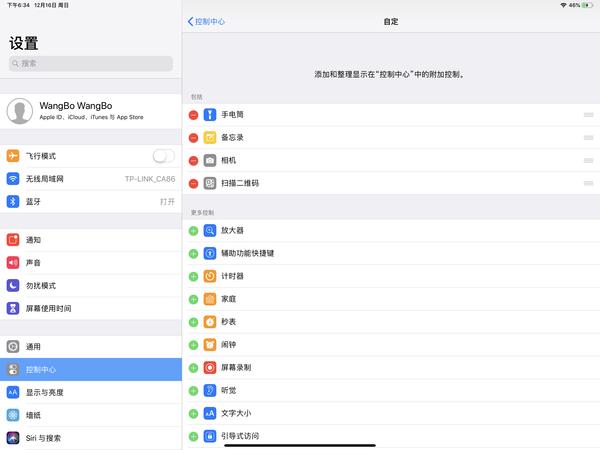Click the battery indicator in status bar

tap(587, 5)
